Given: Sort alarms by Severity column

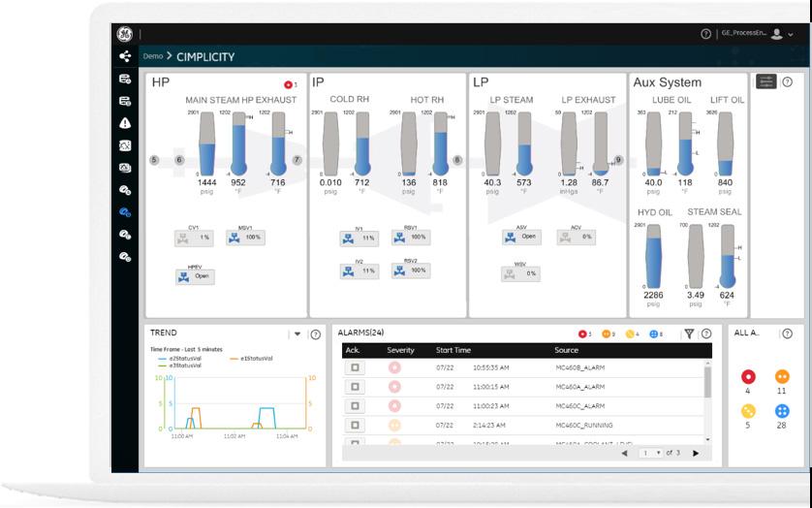Looking at the screenshot, I should [x=400, y=350].
